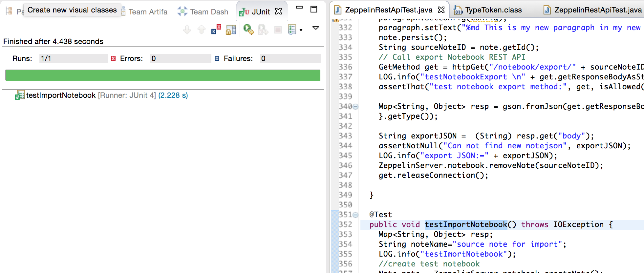Click the 'String sourceNoteID' declaration line
The image size is (644, 273).
pos(459,47)
